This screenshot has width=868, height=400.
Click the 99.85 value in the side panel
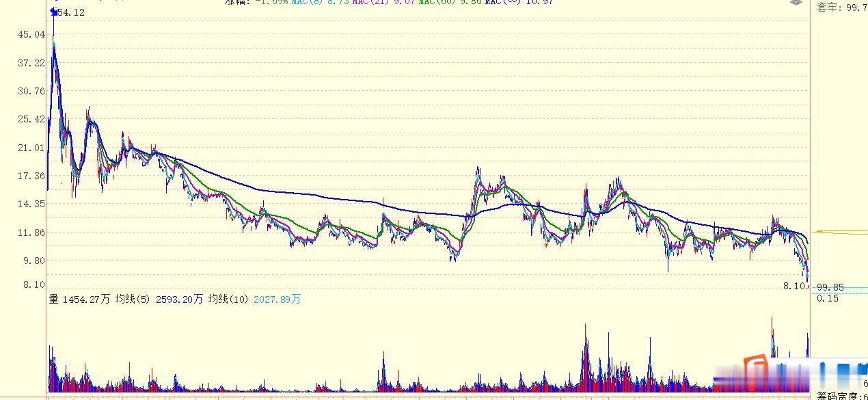830,288
